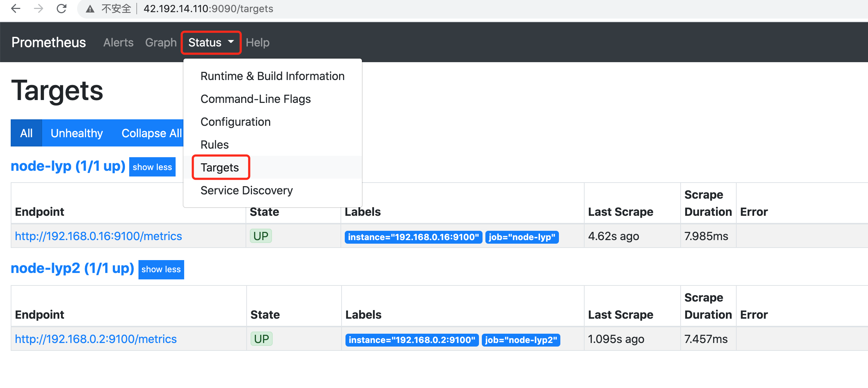Click UP state badge for 192.168.0.2

[262, 339]
